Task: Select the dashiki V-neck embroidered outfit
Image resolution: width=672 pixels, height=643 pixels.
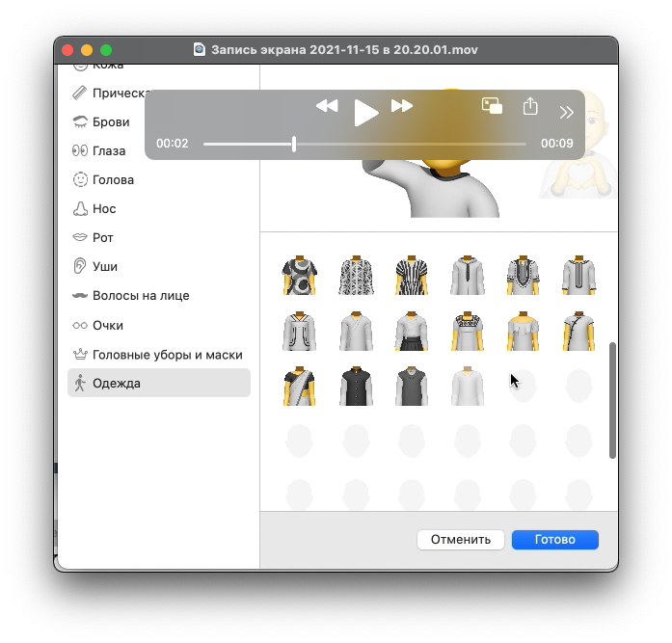Action: 523,275
